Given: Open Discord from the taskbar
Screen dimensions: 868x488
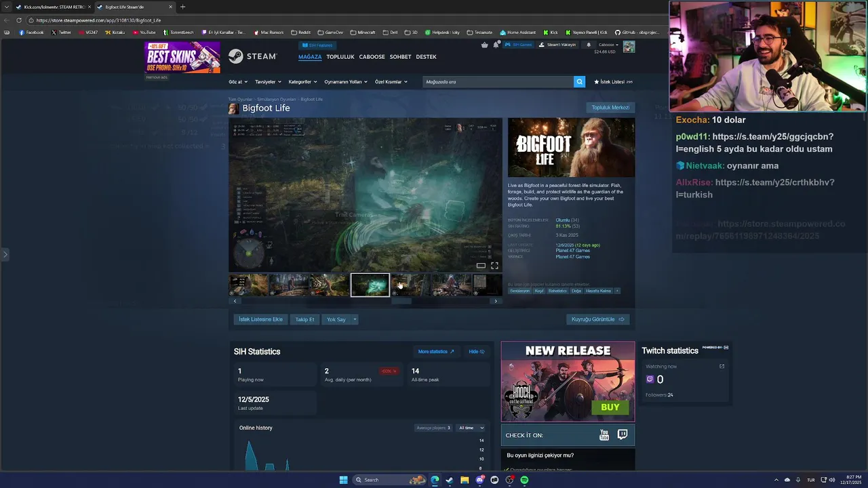Looking at the screenshot, I should pyautogui.click(x=480, y=480).
